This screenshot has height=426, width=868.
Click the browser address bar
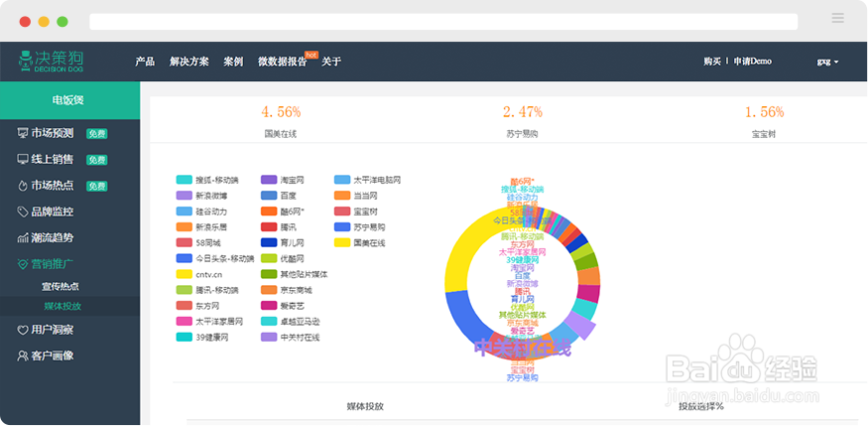pos(443,22)
